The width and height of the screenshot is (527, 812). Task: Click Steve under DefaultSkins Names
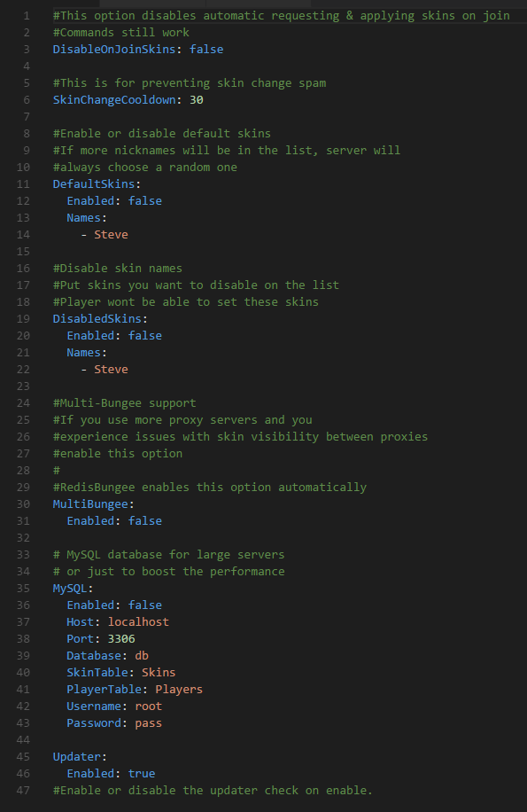111,235
